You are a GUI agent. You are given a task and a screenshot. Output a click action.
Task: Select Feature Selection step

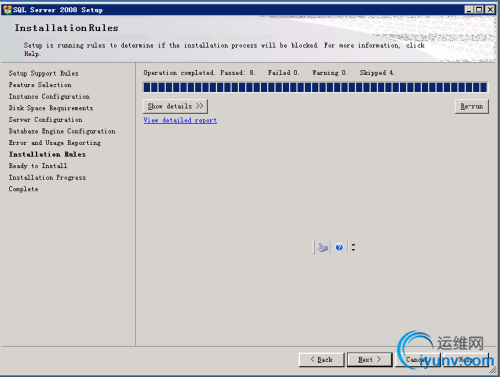pos(40,85)
